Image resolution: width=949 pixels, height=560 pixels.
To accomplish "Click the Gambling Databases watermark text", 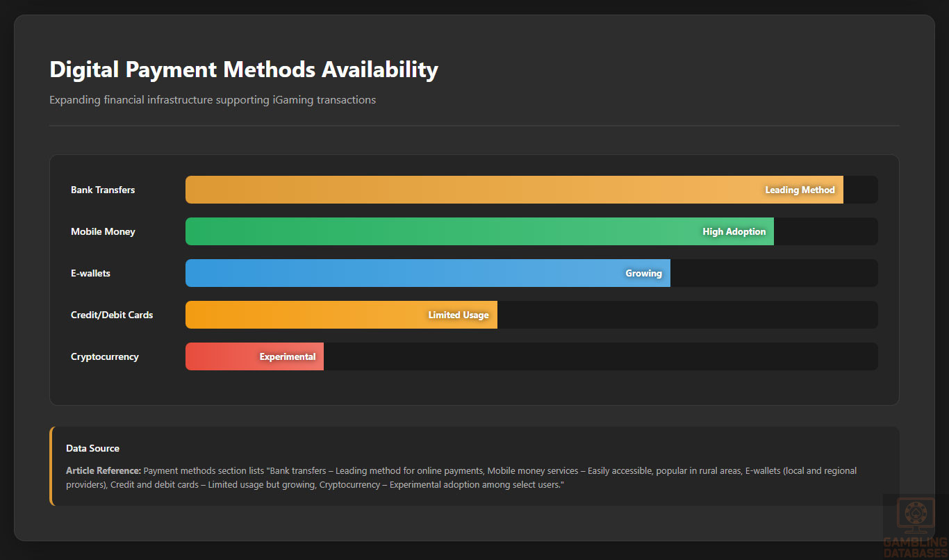I will click(x=915, y=547).
